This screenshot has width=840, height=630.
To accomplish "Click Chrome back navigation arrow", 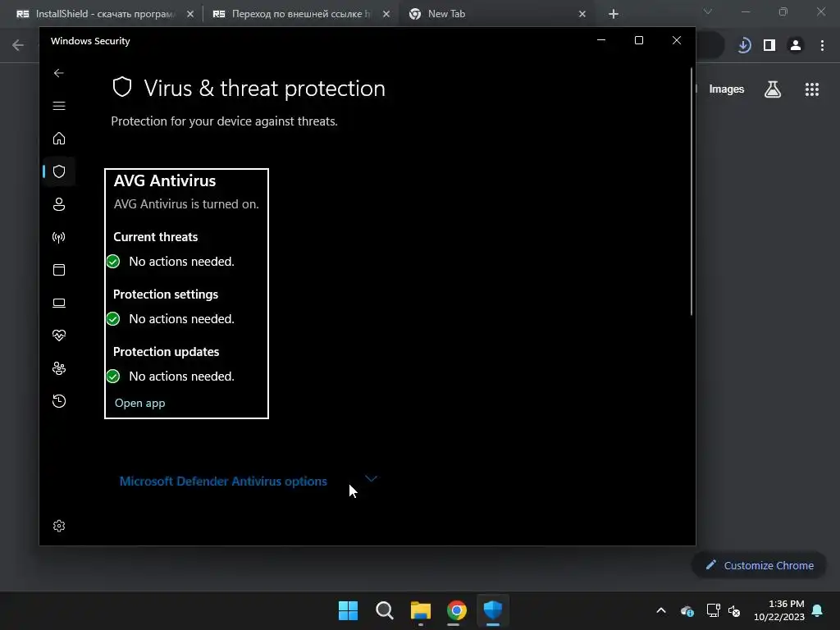I will (18, 45).
